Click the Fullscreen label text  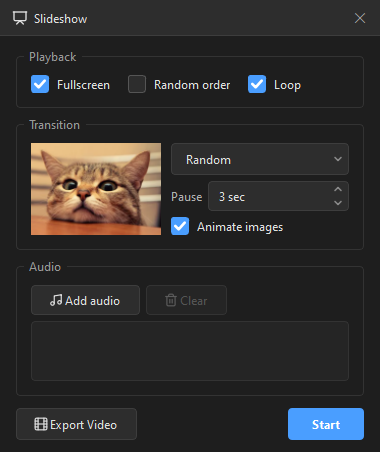pyautogui.click(x=83, y=85)
